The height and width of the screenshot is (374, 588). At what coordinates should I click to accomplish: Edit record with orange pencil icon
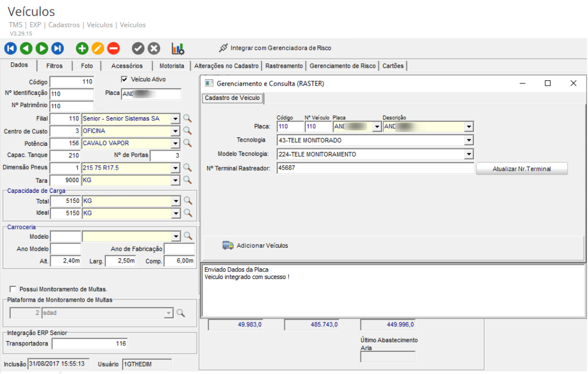[x=98, y=49]
